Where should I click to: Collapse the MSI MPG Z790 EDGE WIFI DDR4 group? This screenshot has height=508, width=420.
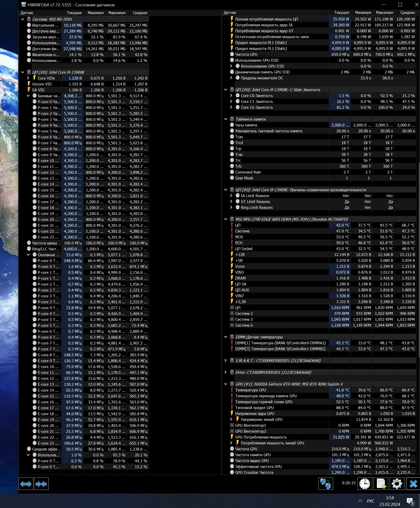[x=225, y=219]
